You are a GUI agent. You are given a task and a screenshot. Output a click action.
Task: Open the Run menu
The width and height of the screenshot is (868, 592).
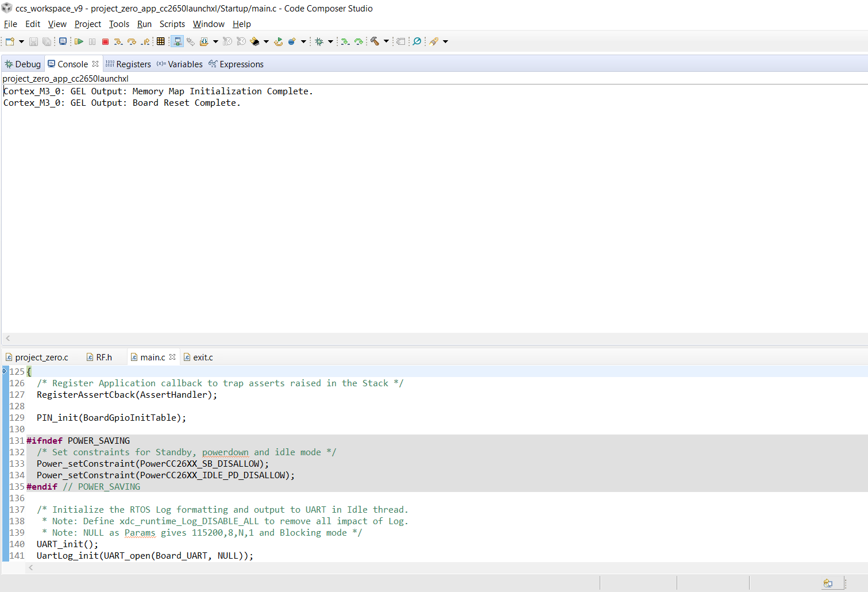144,24
